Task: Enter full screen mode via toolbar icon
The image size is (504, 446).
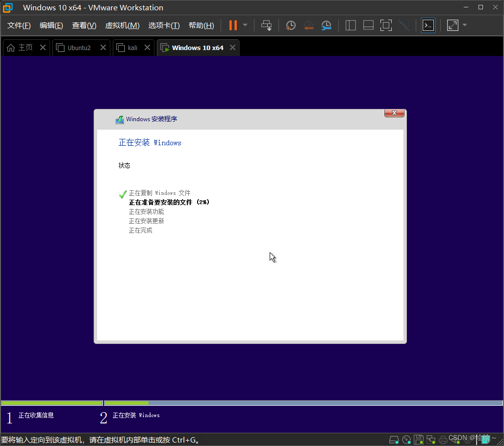Action: tap(386, 25)
